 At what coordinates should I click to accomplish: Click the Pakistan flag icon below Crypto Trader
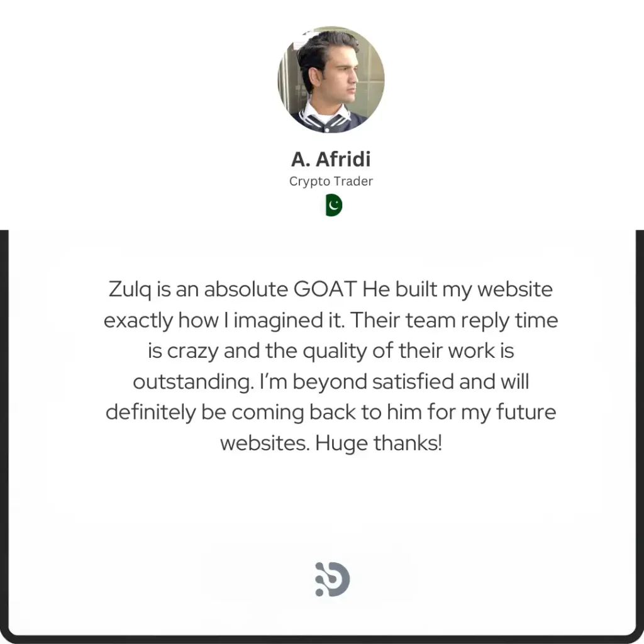tap(334, 206)
